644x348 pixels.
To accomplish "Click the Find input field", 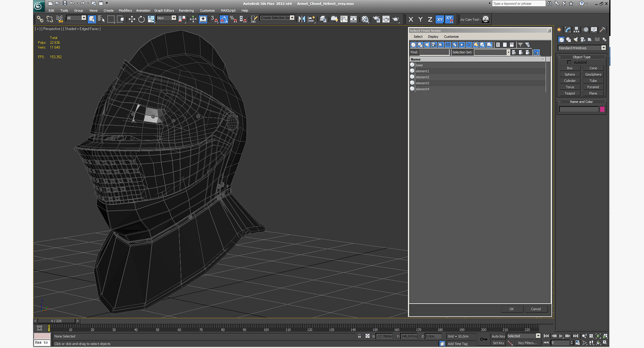I will pyautogui.click(x=434, y=52).
